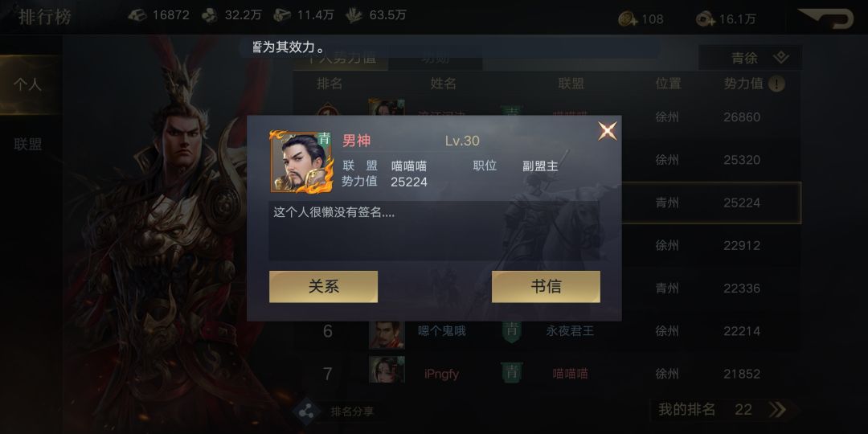Screen dimensions: 868x434
Task: Switch to the 联盟 ranking tab
Action: 28,145
